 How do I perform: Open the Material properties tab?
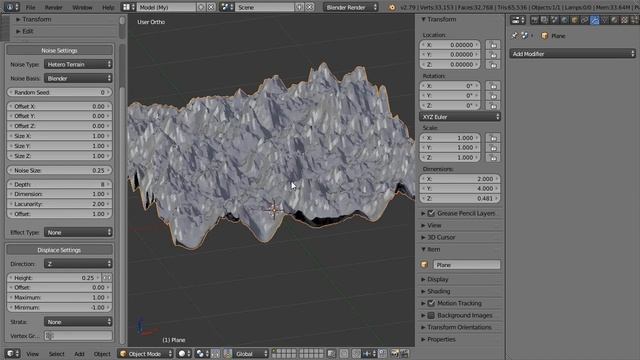(x=614, y=20)
